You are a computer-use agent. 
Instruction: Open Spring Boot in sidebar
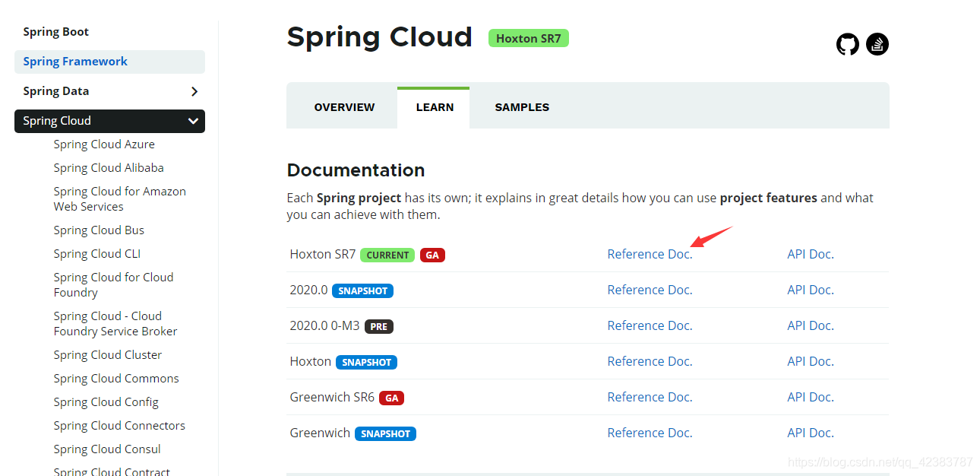point(56,32)
